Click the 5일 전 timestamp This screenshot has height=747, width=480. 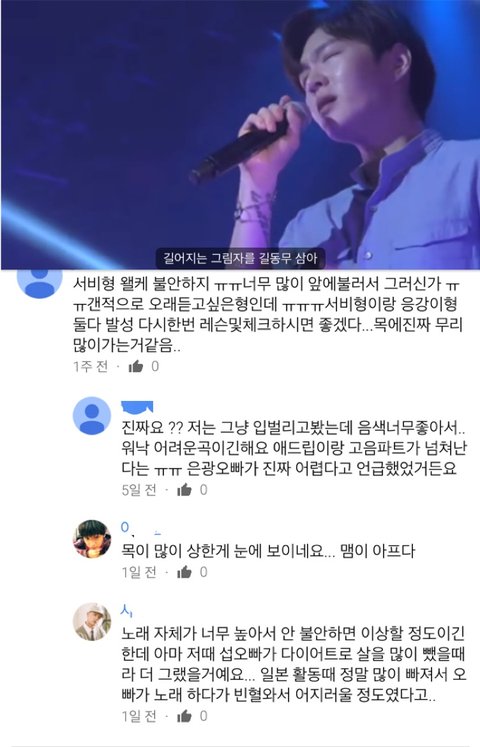(x=139, y=490)
